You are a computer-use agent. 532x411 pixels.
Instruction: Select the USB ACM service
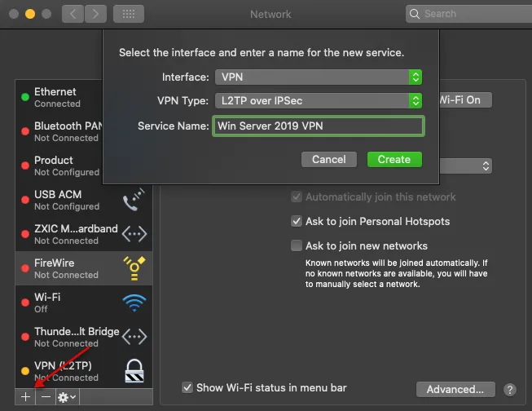(x=84, y=200)
